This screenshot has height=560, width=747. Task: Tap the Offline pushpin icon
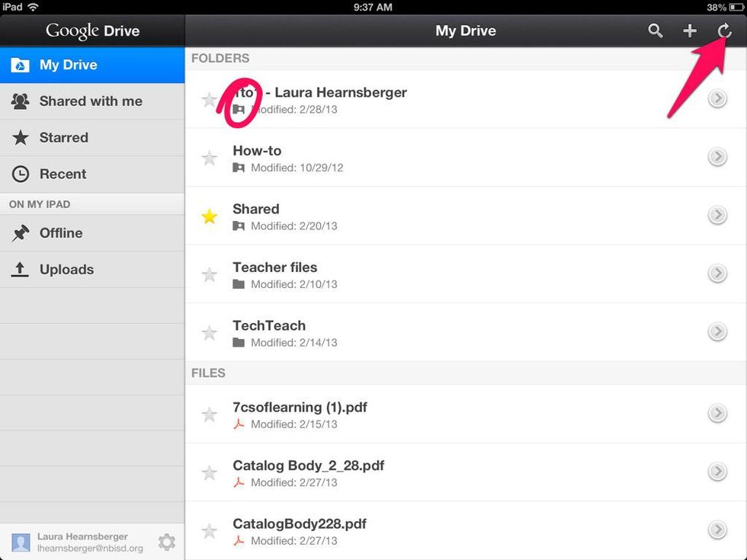click(21, 233)
